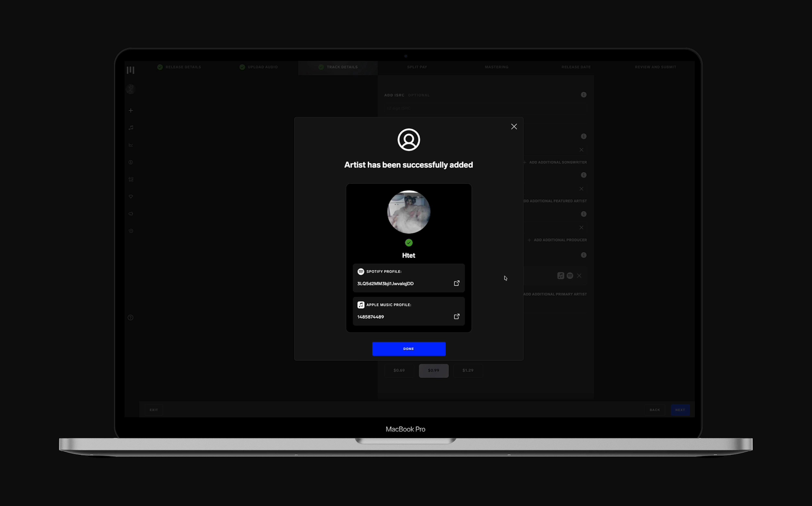The width and height of the screenshot is (812, 506).
Task: Open the promotion megaphone icon in the sidebar
Action: pos(131,214)
